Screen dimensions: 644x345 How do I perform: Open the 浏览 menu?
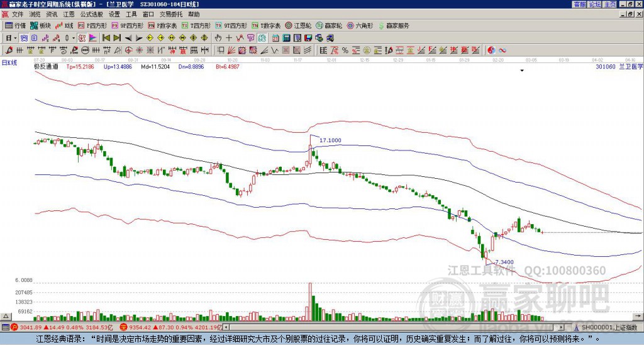[35, 14]
